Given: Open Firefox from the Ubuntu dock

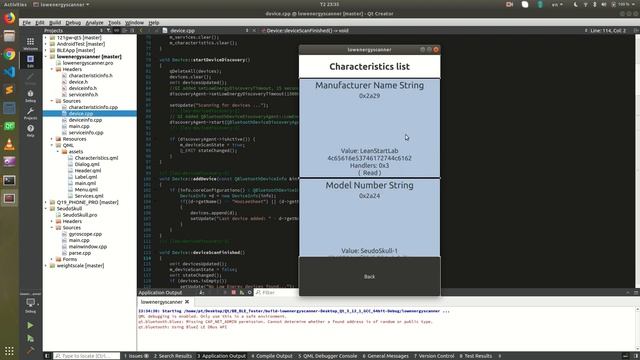Looking at the screenshot, I should click(x=9, y=18).
